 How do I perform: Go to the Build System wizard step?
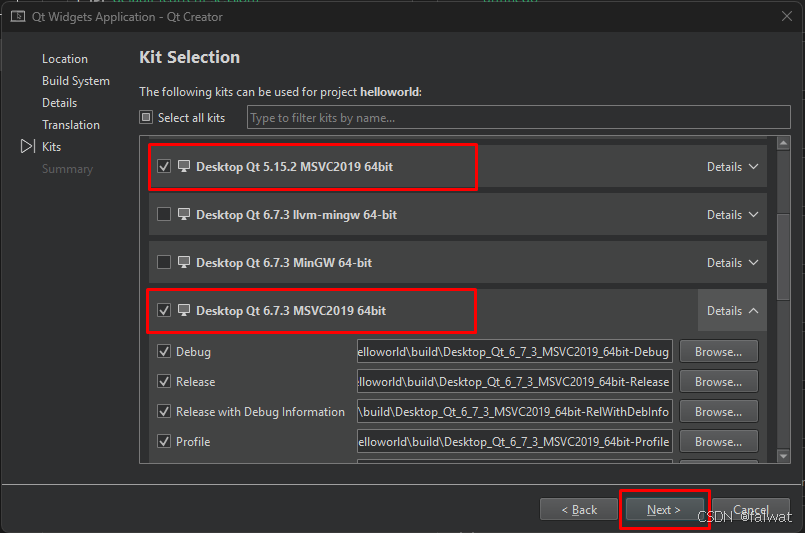(76, 81)
